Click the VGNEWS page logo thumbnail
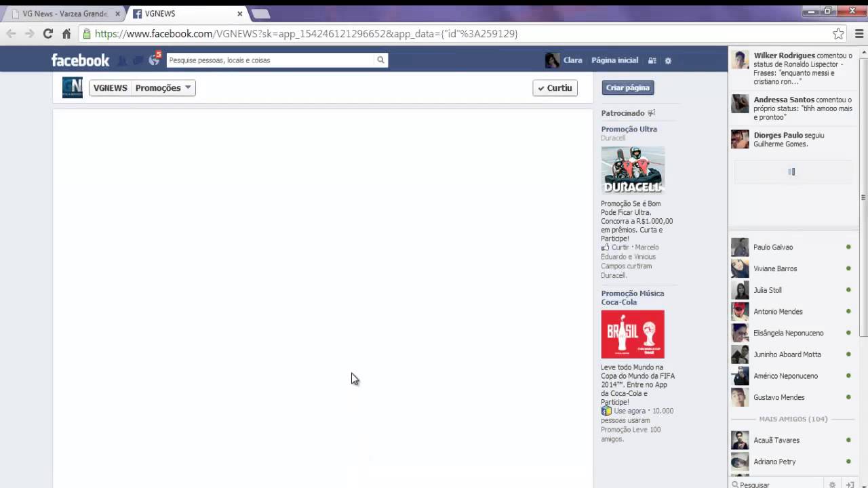 (73, 87)
